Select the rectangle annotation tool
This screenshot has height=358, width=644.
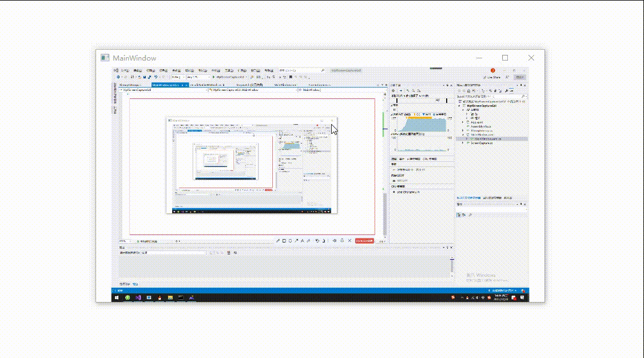[284, 241]
